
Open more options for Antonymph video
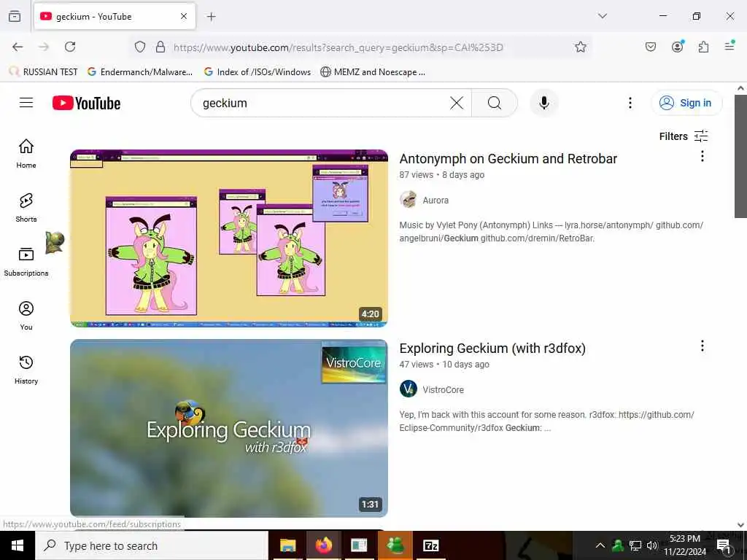click(703, 156)
